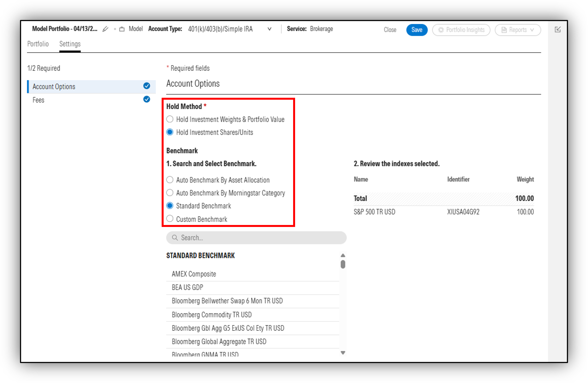Click the magnifier icon in search box

175,238
